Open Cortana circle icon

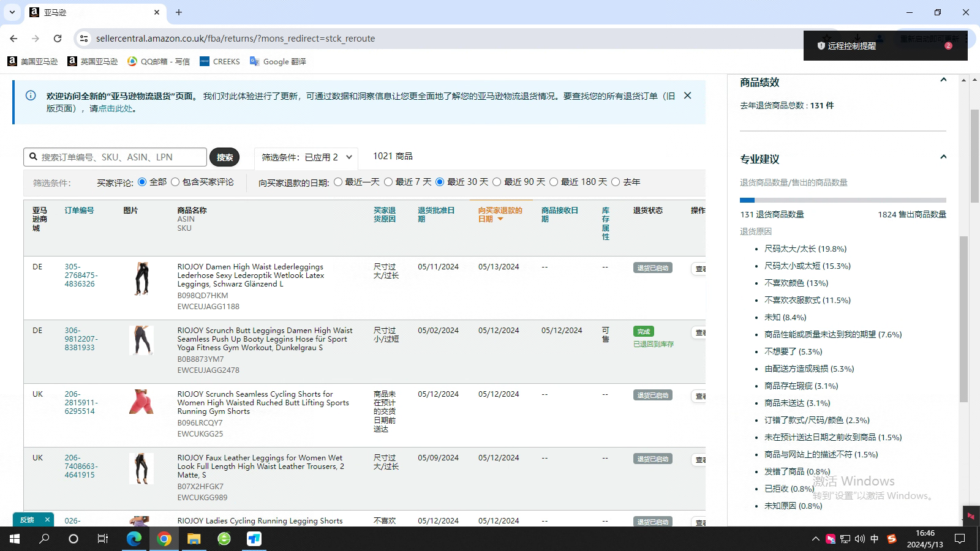click(73, 539)
